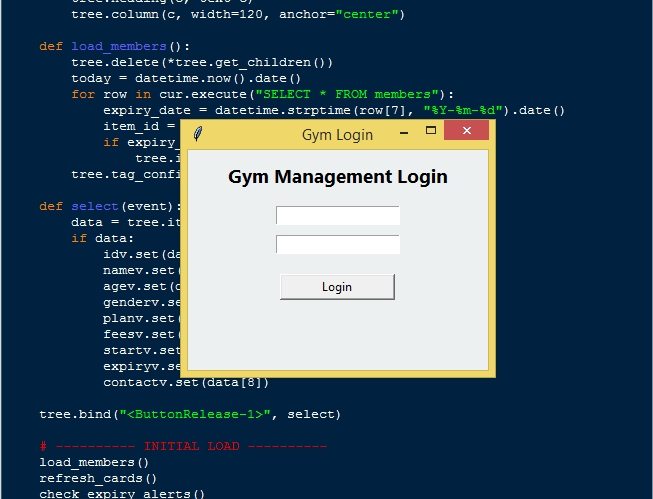The height and width of the screenshot is (499, 653).
Task: Click the feather icon in Gym Login title bar
Action: coord(197,134)
